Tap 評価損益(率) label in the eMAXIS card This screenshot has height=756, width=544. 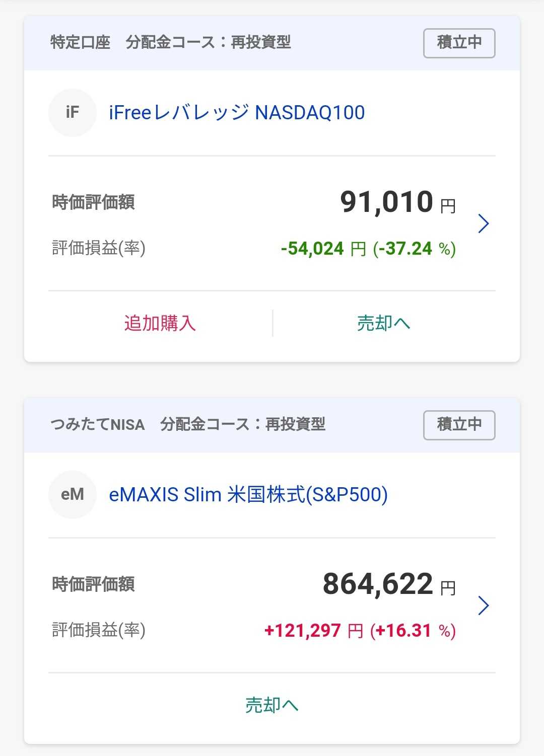[99, 630]
